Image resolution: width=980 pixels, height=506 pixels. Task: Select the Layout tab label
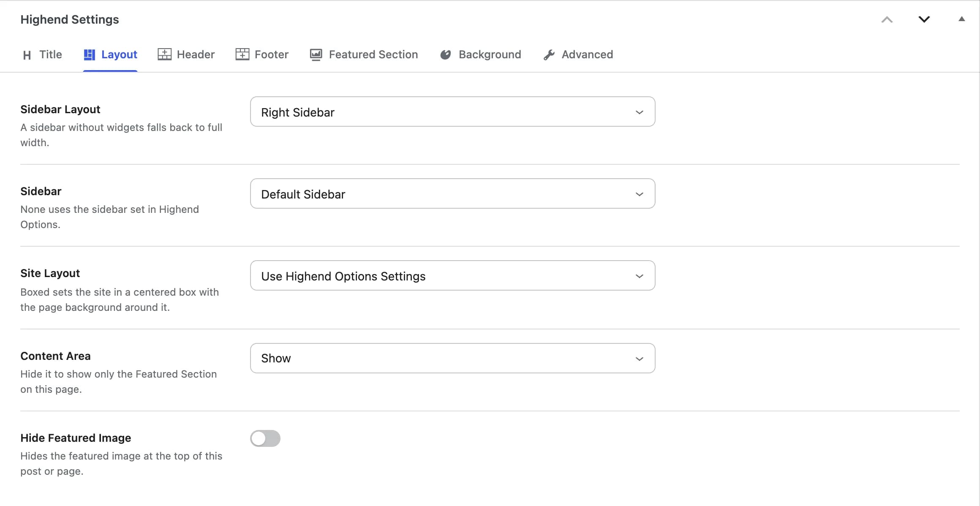(x=119, y=54)
